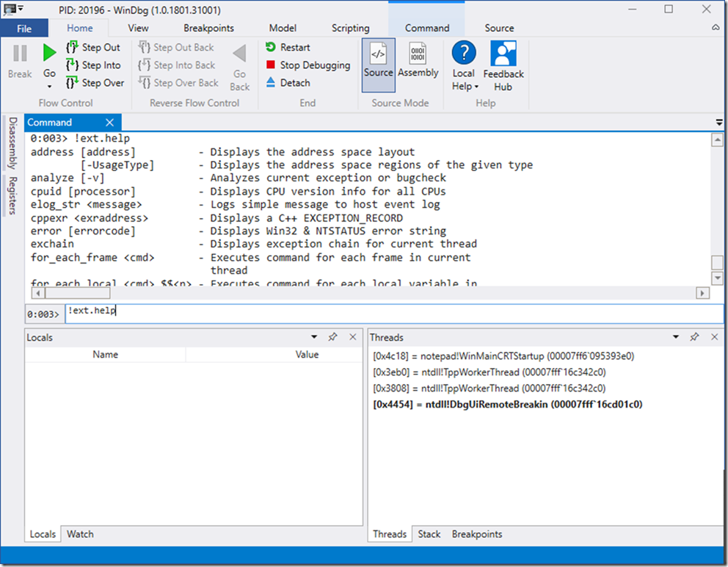The height and width of the screenshot is (567, 728).
Task: Select the Locals bottom tab
Action: click(43, 534)
